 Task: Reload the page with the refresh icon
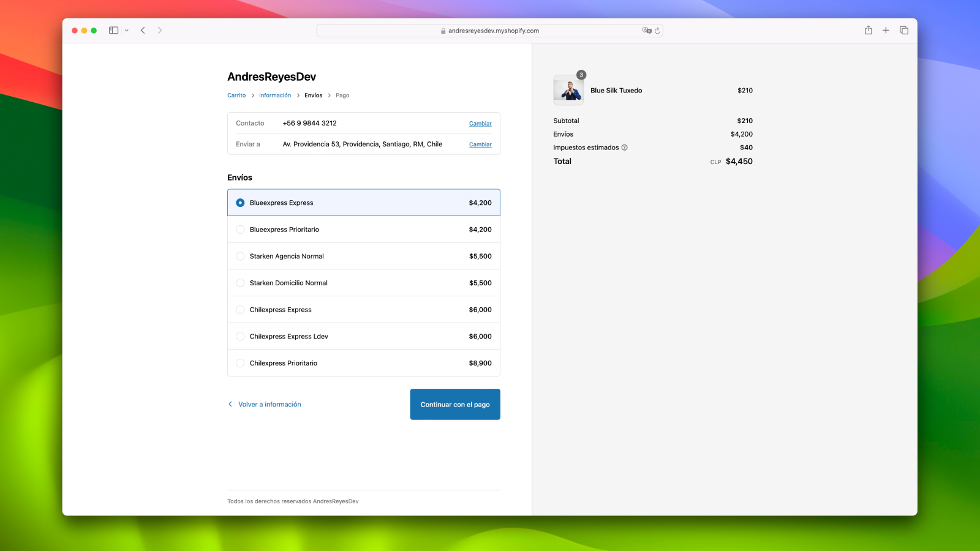657,31
